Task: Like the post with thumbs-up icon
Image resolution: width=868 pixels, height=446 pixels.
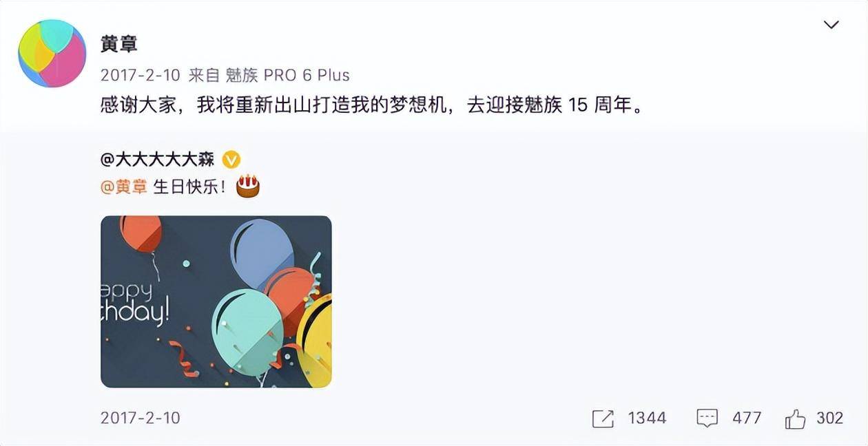Action: 796,418
